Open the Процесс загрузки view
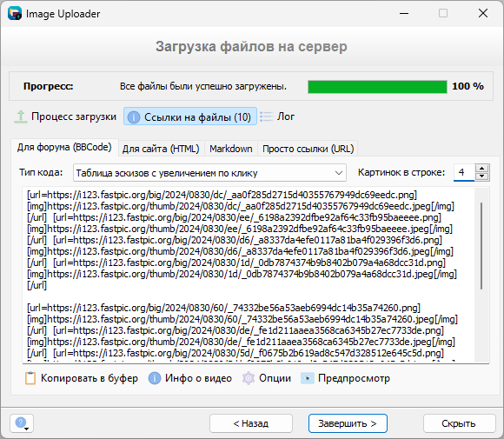 coord(65,116)
